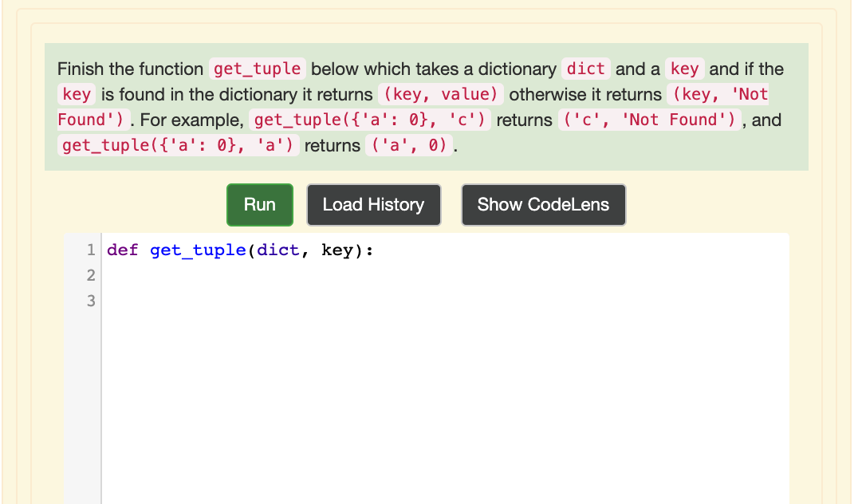
Task: Place cursor on line 1 of the editor
Action: [239, 250]
